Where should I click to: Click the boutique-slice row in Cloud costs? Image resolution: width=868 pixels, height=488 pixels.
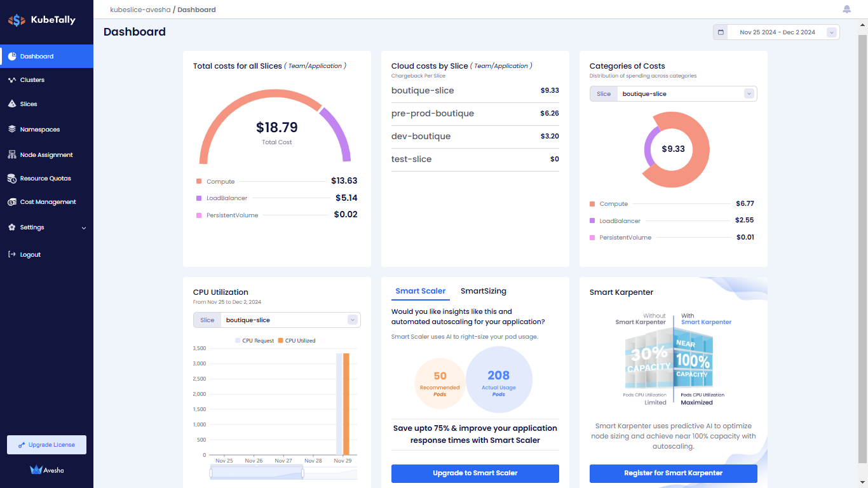[475, 91]
